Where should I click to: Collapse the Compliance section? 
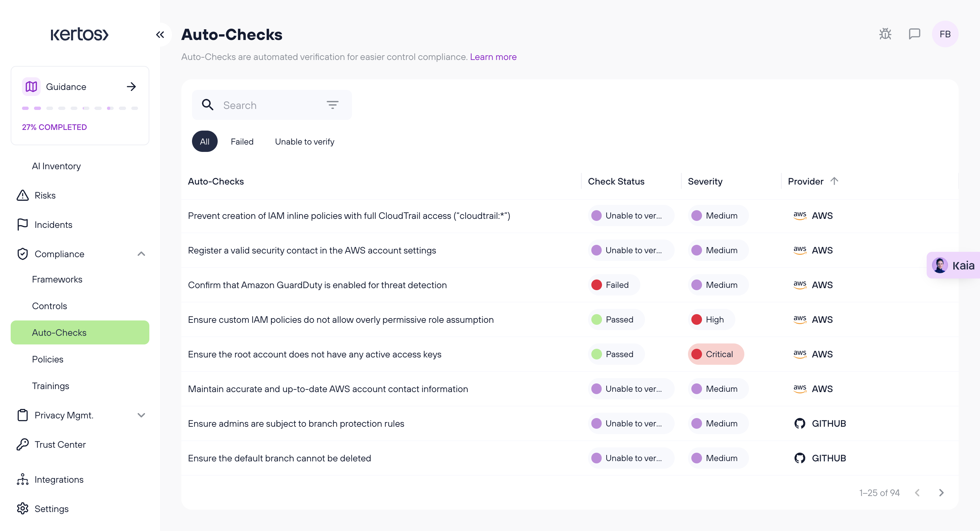tap(141, 254)
